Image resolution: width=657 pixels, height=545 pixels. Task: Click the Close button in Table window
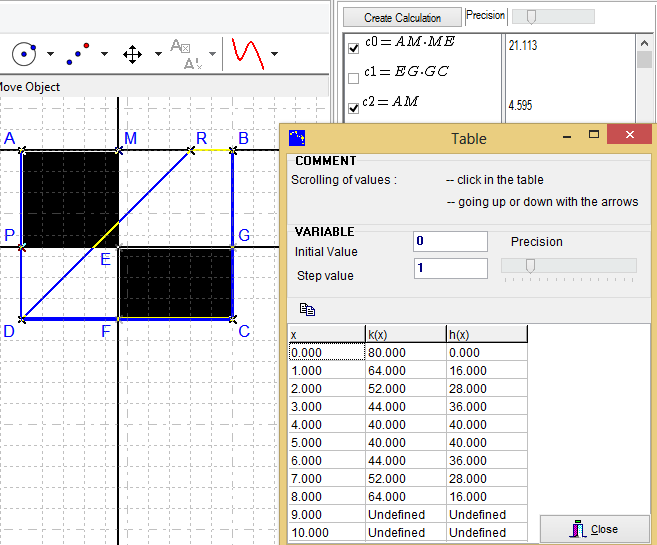pos(595,530)
